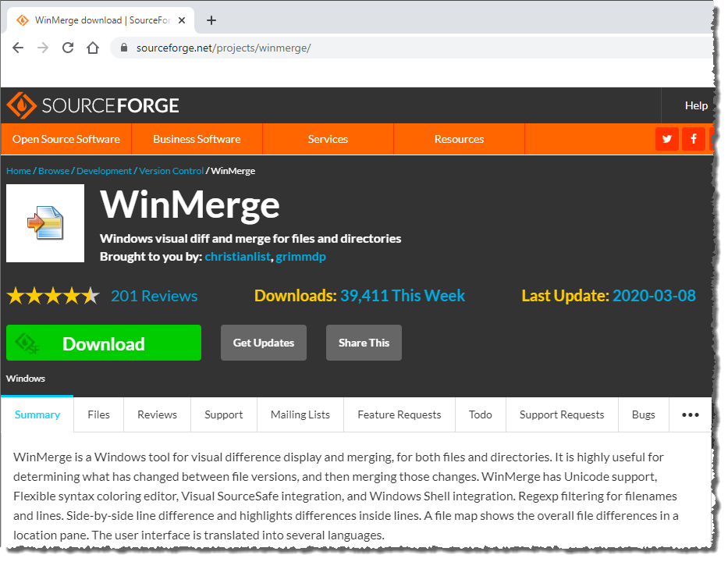The image size is (728, 562).
Task: Click the WinMerge project logo thumbnail
Action: point(44,223)
